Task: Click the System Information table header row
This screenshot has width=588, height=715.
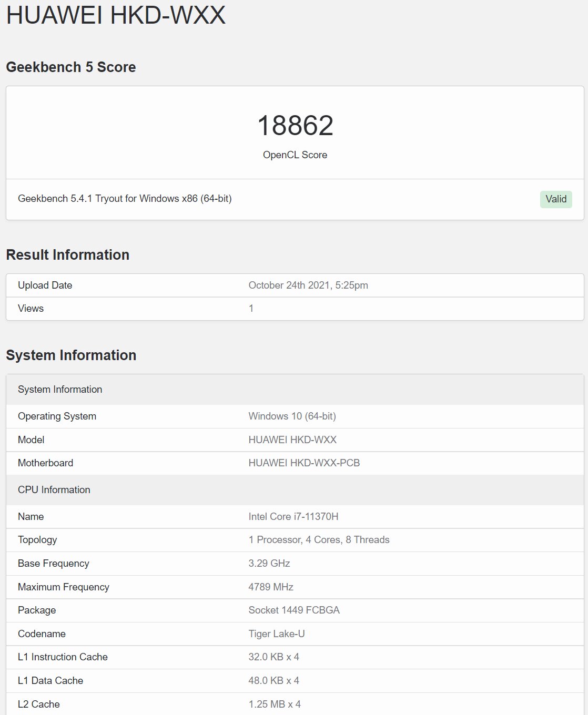Action: click(x=295, y=390)
